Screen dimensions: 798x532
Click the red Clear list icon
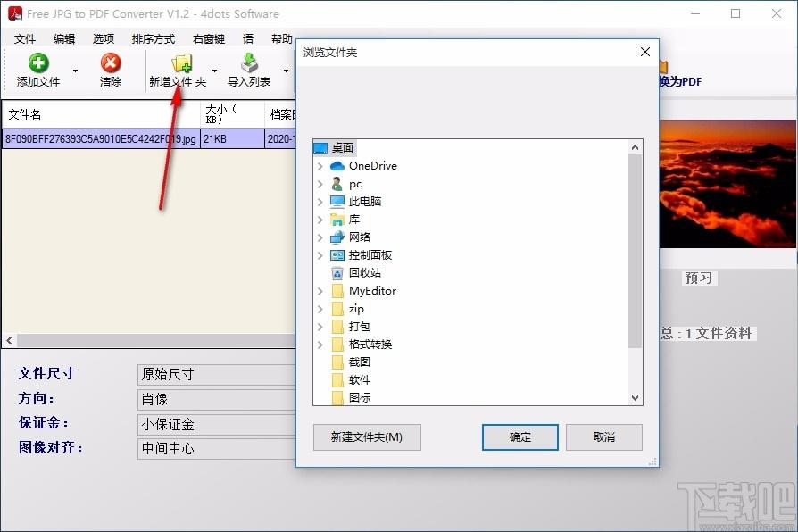(x=111, y=62)
